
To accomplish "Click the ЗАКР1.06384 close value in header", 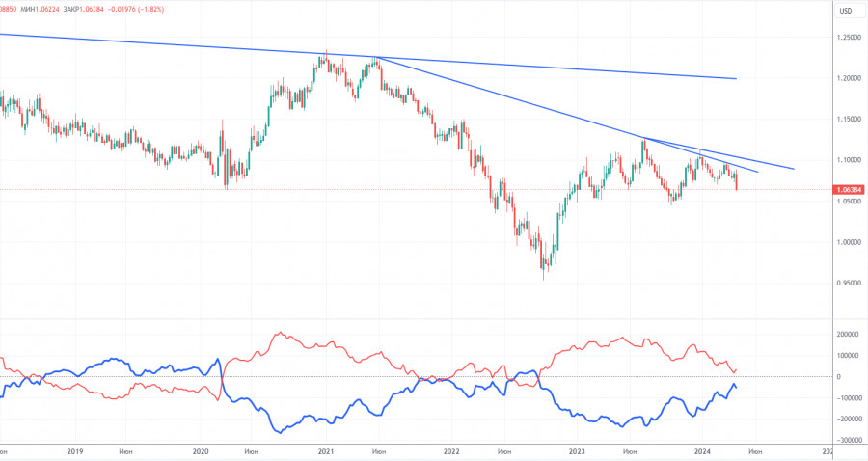I will click(x=84, y=10).
